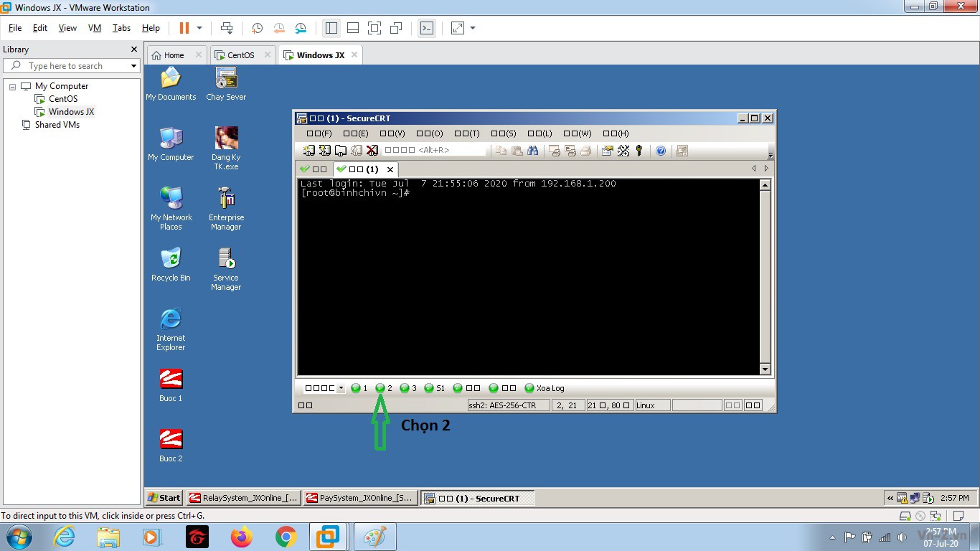Click the Connect in Tab icon
The image size is (980, 551).
tap(341, 151)
